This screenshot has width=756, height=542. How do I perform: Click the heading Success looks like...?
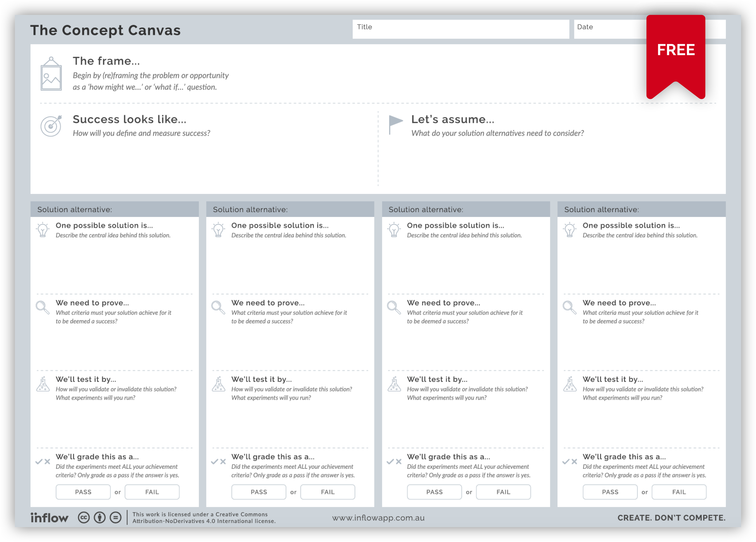(x=129, y=119)
